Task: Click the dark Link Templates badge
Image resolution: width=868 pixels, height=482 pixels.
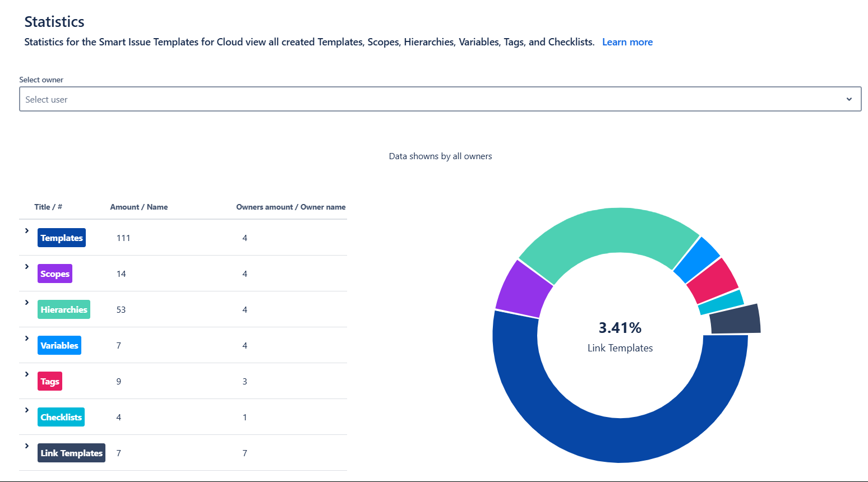Action: pos(71,453)
